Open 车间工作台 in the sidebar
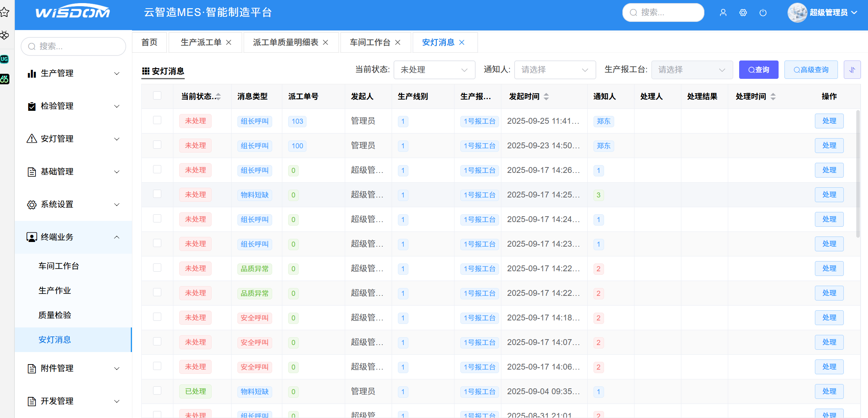The image size is (868, 418). tap(59, 266)
